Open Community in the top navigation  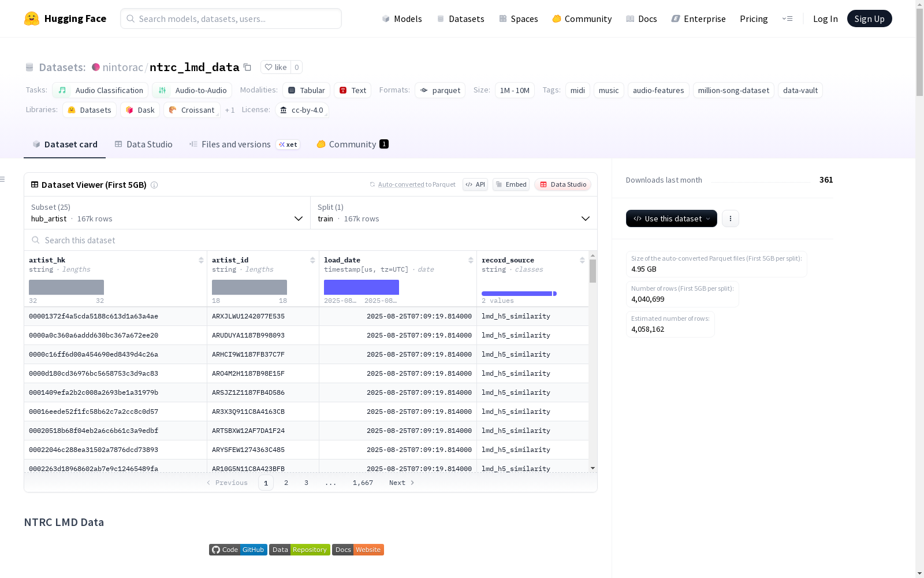click(582, 18)
